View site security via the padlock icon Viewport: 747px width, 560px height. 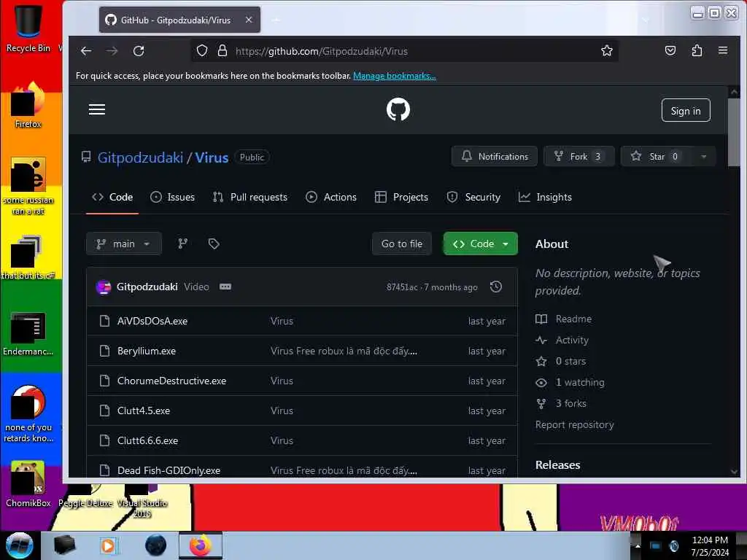222,50
